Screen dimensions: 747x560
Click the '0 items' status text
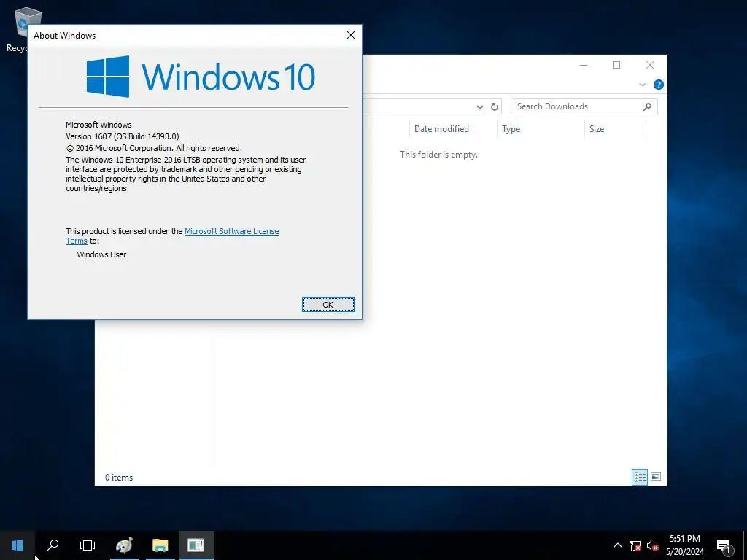click(x=119, y=477)
